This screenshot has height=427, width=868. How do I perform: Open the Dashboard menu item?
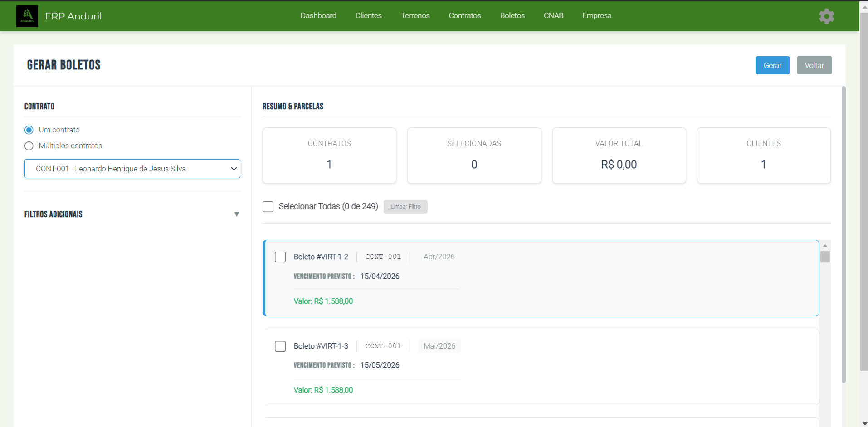pos(318,15)
